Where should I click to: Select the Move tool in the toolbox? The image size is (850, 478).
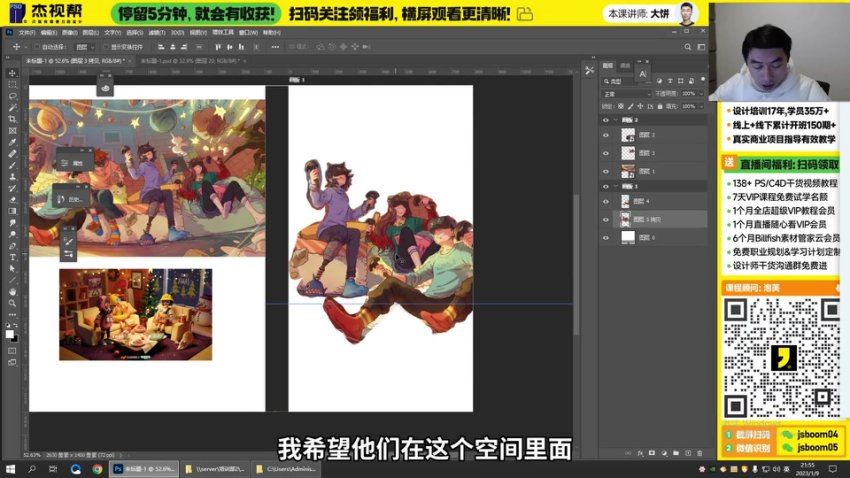(12, 73)
